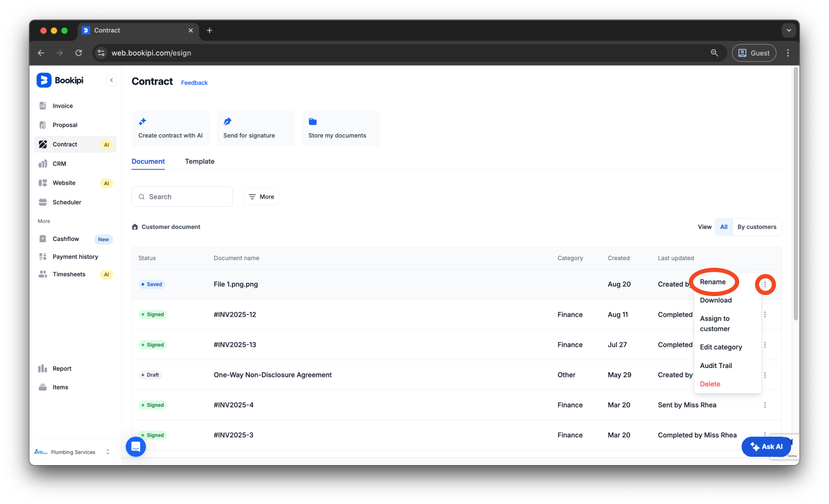Open the Plumbing Services business switcher
The width and height of the screenshot is (829, 504).
point(73,452)
